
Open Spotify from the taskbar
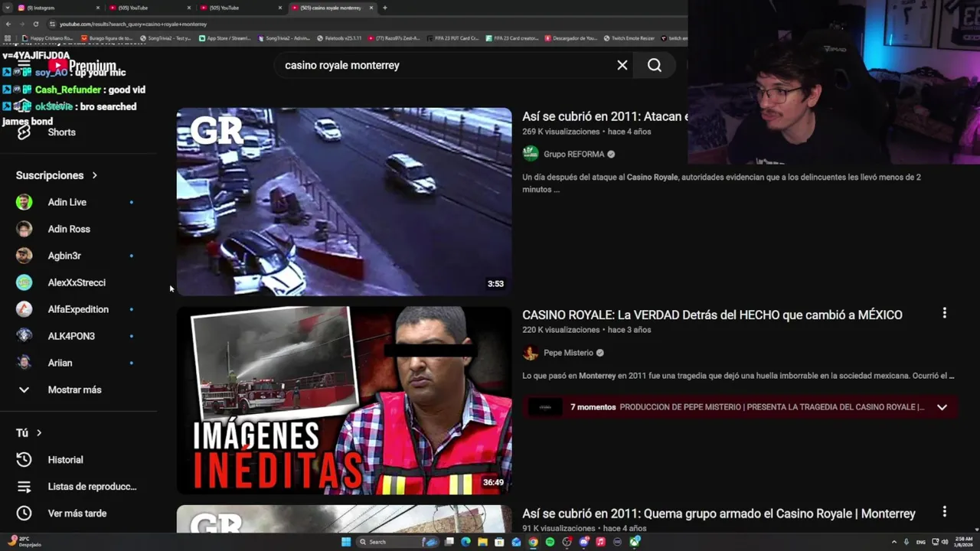coord(550,542)
